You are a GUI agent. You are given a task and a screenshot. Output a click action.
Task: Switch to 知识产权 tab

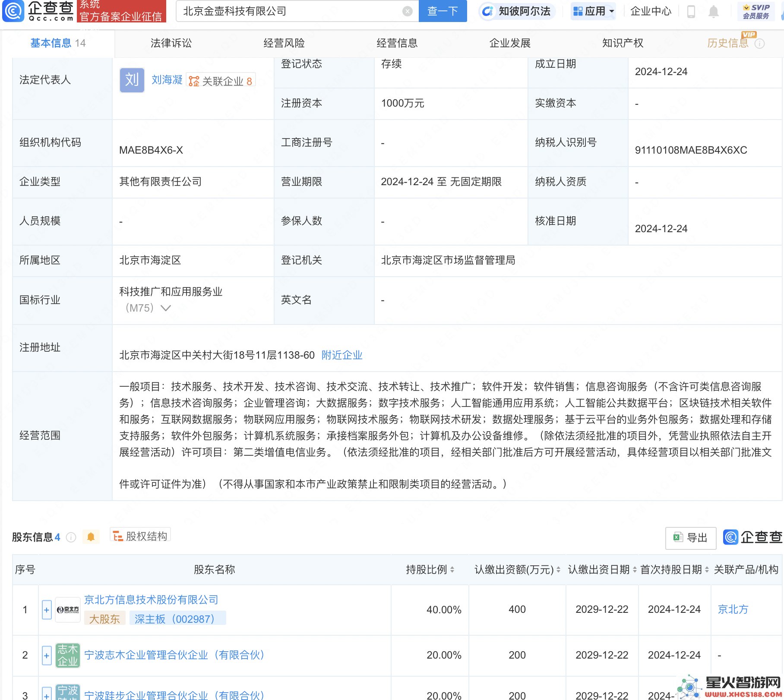623,43
